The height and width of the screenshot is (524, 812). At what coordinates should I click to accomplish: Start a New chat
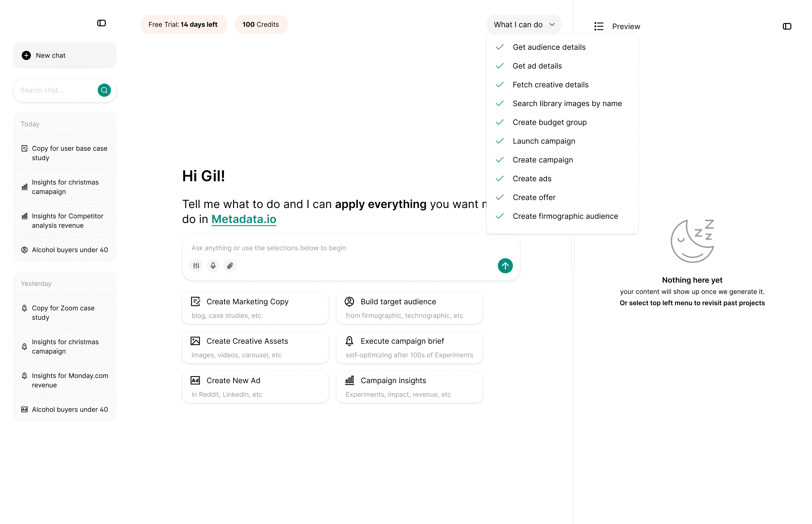click(x=65, y=55)
